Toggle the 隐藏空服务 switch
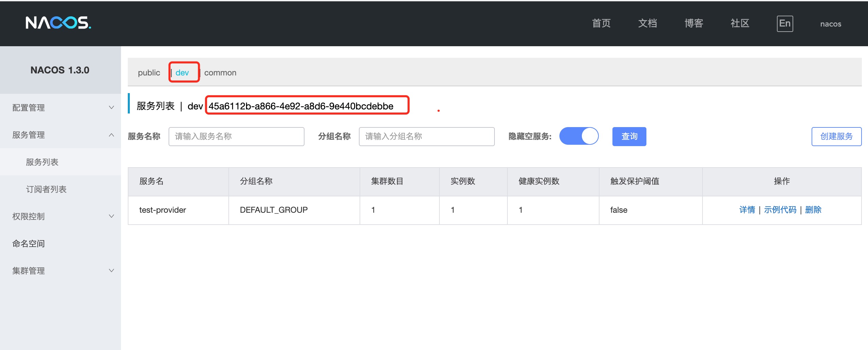 [579, 136]
